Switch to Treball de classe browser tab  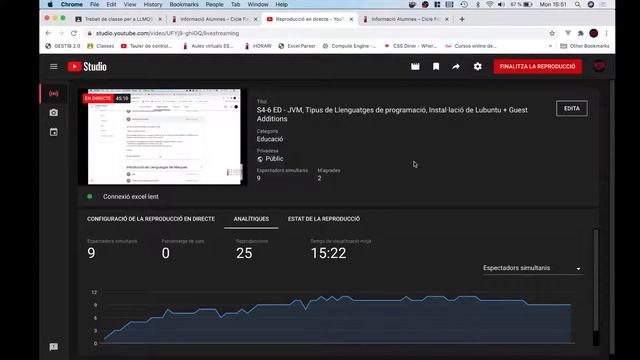pos(119,19)
